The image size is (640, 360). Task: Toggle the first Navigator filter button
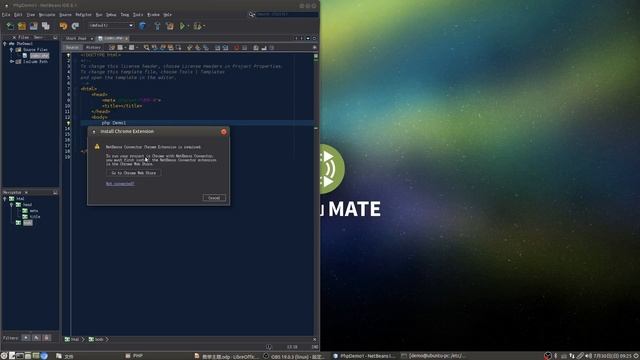[26, 338]
